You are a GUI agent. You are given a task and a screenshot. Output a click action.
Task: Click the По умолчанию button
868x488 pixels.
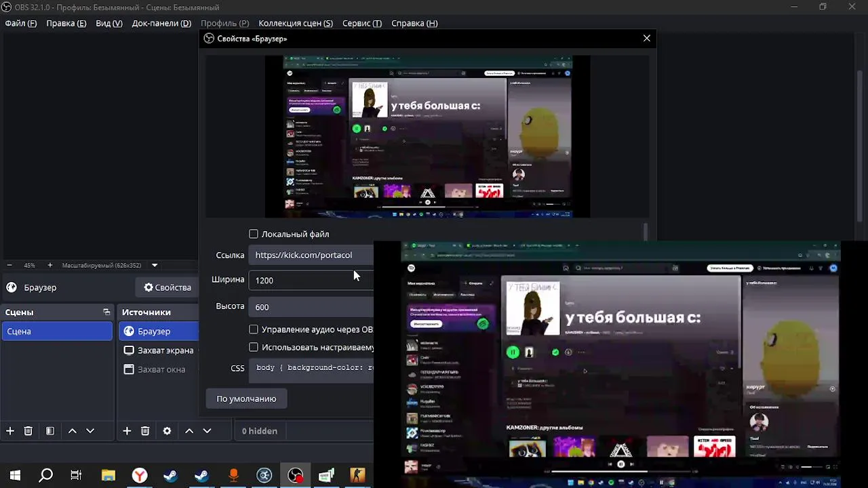click(x=246, y=399)
